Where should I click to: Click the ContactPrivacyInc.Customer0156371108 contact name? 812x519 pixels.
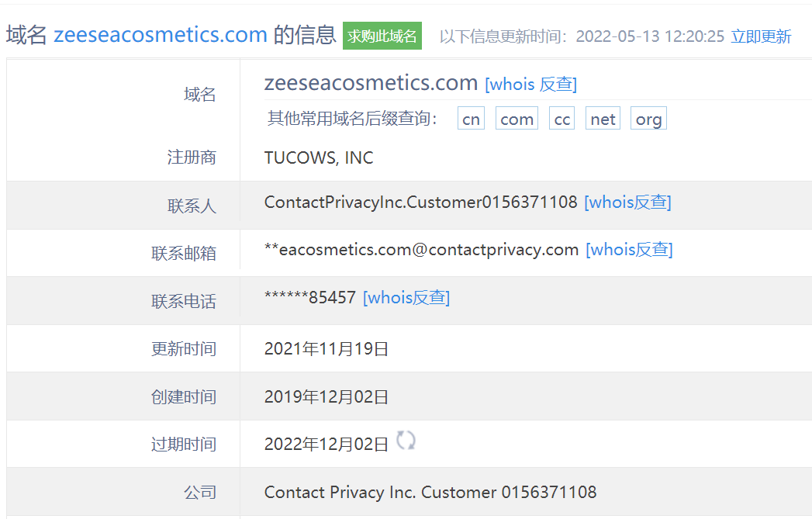[x=420, y=202]
